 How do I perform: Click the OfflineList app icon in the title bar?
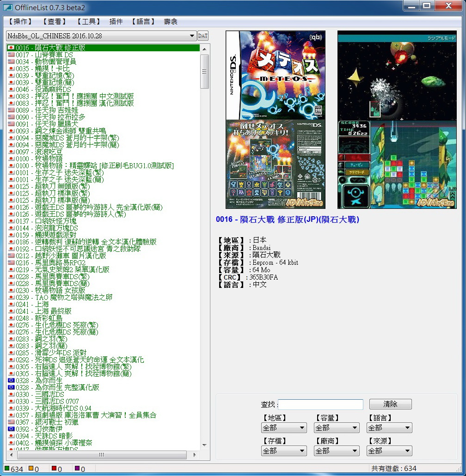click(7, 7)
